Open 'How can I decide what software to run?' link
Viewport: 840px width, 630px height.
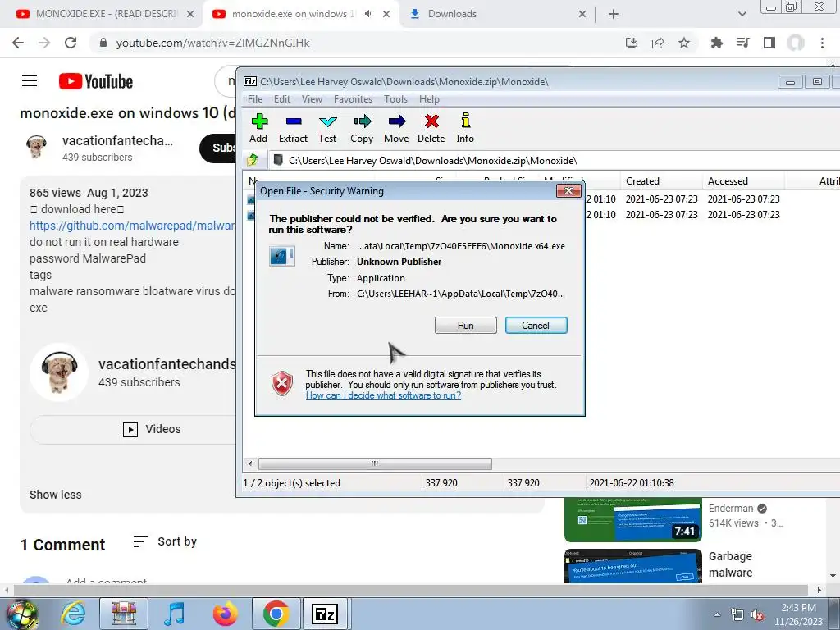pos(383,395)
